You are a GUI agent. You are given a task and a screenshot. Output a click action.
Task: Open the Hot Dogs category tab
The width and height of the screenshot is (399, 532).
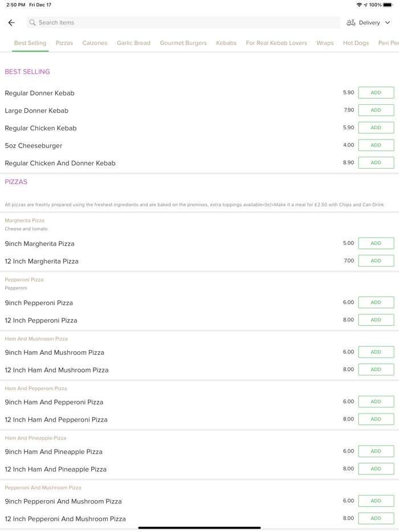356,43
